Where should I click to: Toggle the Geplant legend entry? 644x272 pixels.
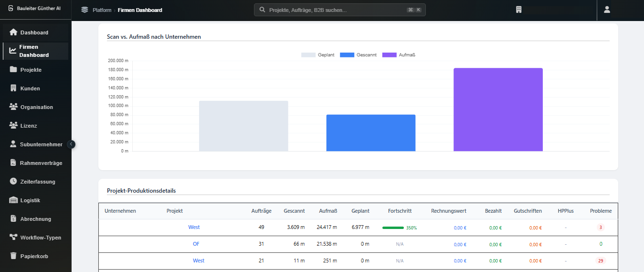tap(318, 55)
